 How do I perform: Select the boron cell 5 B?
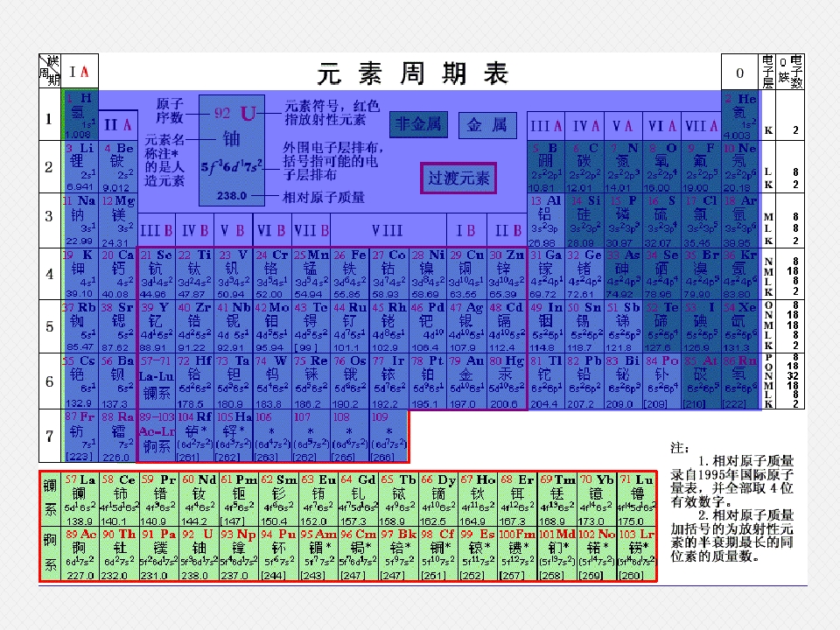[x=546, y=166]
